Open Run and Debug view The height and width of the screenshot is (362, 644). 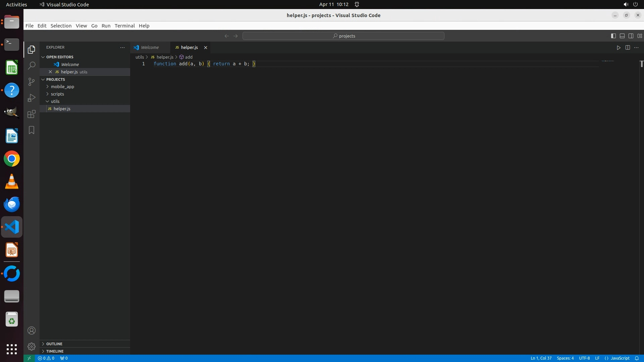tap(32, 98)
